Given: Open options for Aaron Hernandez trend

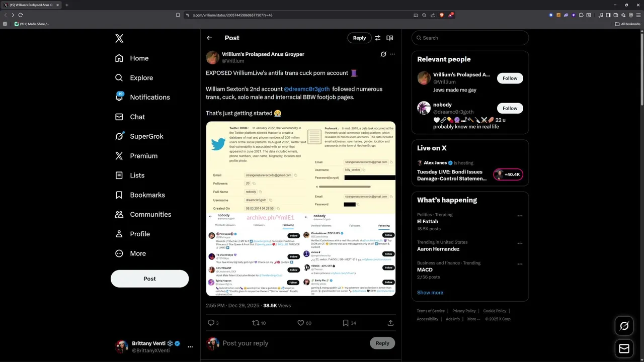Looking at the screenshot, I should pos(520,244).
